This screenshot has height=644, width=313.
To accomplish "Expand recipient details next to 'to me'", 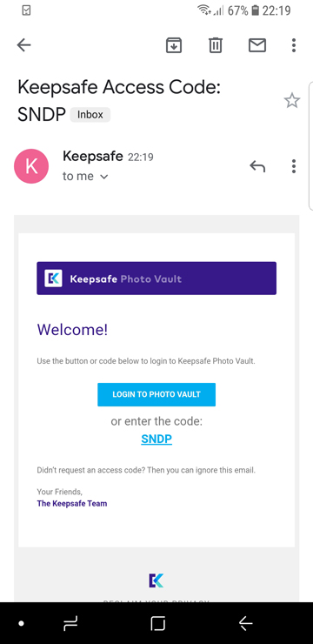I will coord(104,177).
